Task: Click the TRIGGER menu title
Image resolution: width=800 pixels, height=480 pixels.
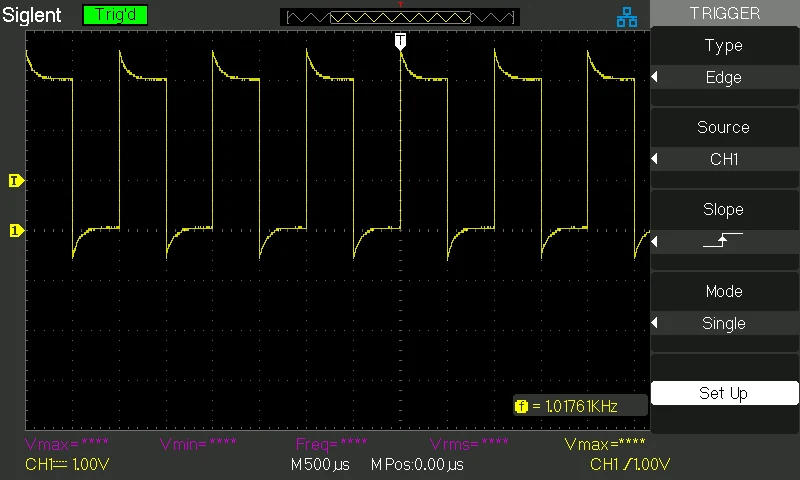Action: pos(724,13)
